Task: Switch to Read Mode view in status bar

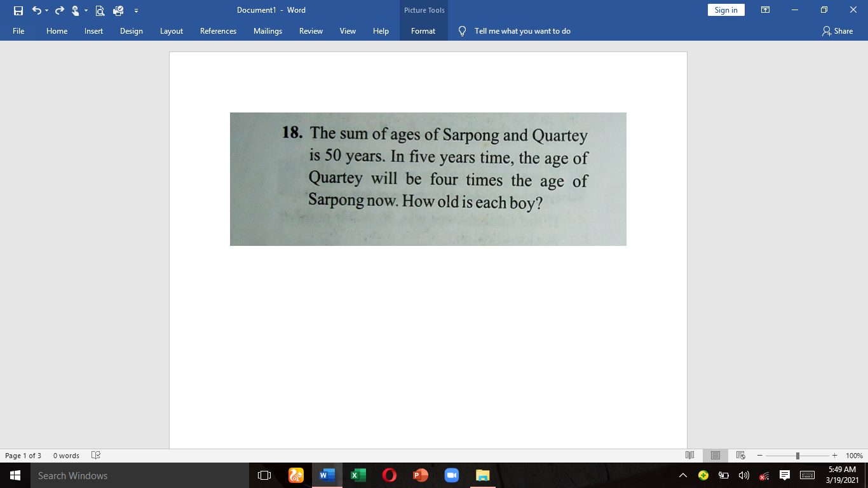Action: tap(690, 455)
